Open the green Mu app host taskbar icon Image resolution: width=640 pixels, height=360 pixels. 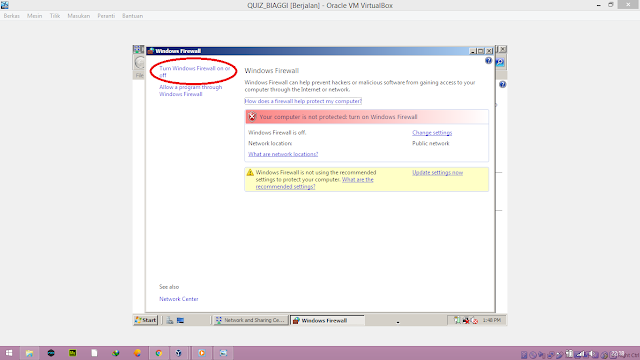[73, 353]
